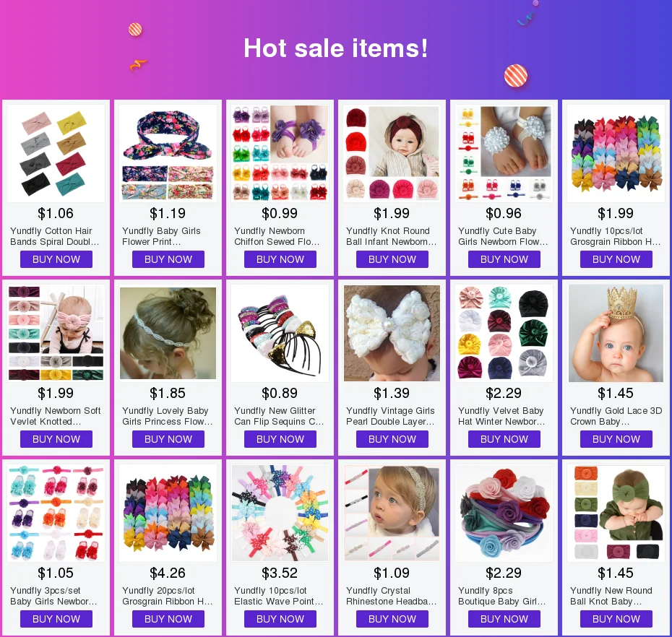Screen dimensions: 672x637
Task: Click the Yundfly Cute Baby Girls Newborn title
Action: coord(503,236)
